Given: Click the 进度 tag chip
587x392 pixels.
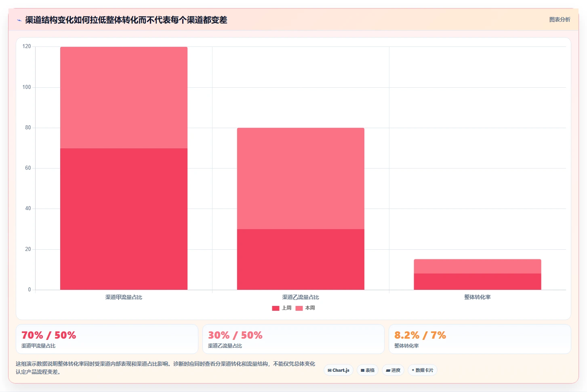Looking at the screenshot, I should [393, 370].
